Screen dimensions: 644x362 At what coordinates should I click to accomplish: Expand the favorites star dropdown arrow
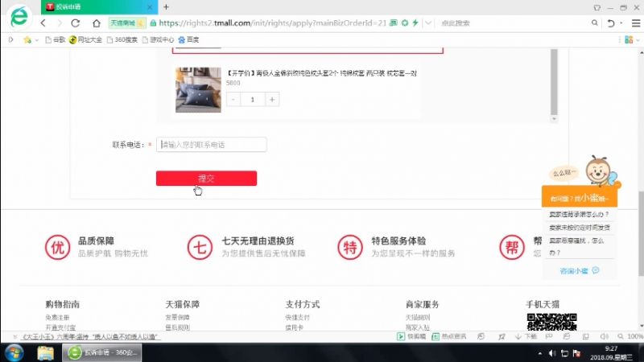click(x=36, y=40)
